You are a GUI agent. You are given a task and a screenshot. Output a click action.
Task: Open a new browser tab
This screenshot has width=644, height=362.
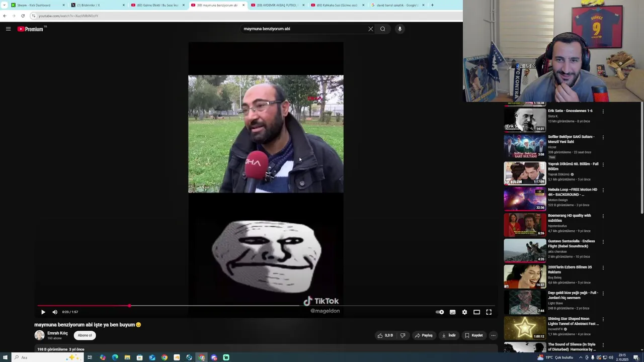click(432, 5)
